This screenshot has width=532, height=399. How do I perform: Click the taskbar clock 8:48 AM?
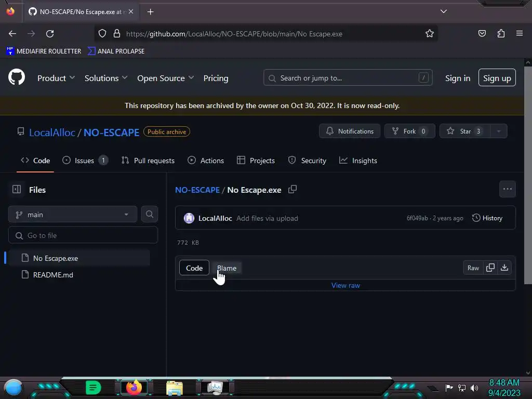tap(504, 383)
